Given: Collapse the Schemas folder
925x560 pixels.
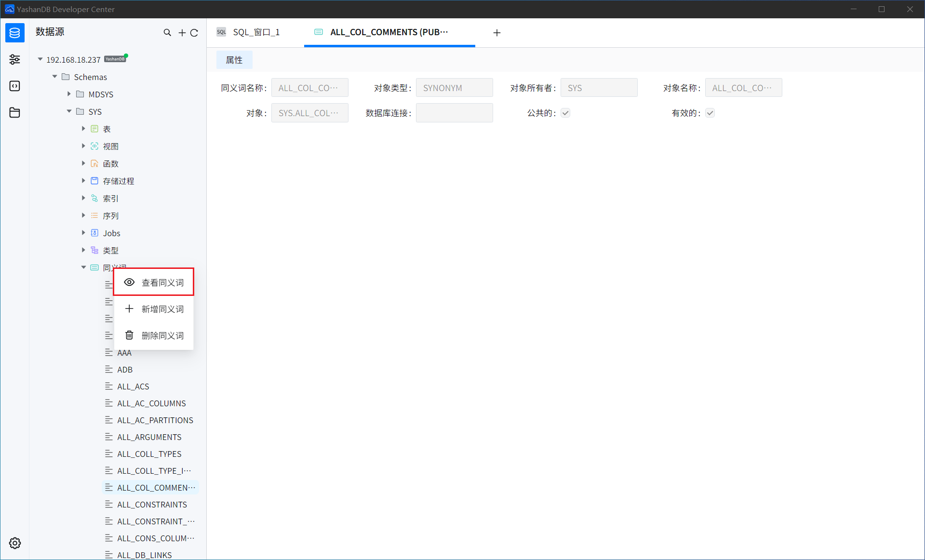Looking at the screenshot, I should (x=54, y=77).
